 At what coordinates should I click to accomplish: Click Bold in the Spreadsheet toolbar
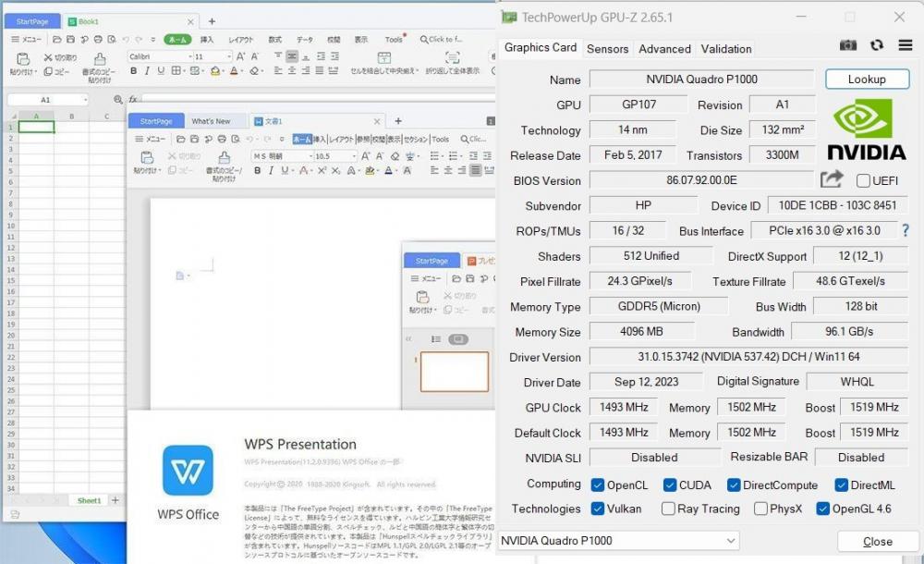[x=134, y=71]
